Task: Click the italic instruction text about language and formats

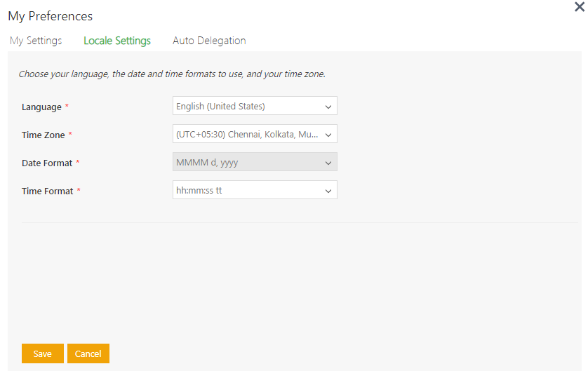Action: coord(172,74)
